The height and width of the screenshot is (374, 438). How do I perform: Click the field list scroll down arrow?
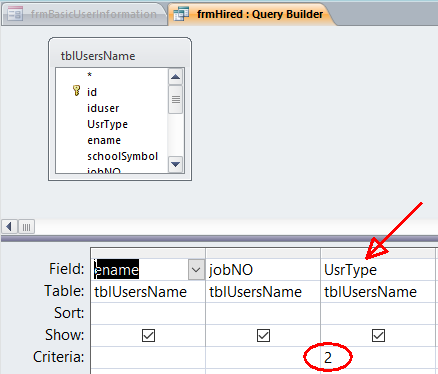pos(175,164)
